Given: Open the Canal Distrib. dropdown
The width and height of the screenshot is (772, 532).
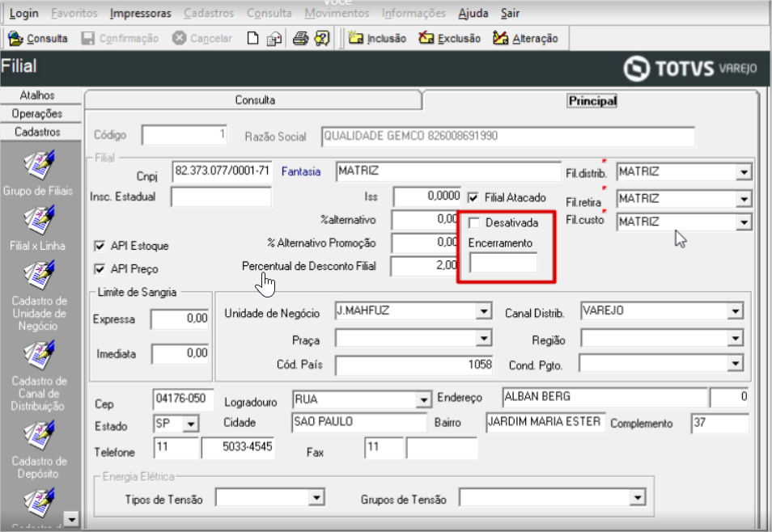Looking at the screenshot, I should (x=735, y=311).
